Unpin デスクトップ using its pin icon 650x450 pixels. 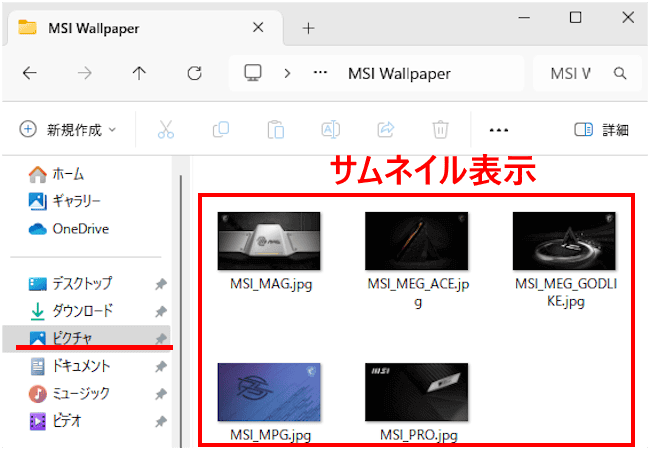[x=161, y=284]
